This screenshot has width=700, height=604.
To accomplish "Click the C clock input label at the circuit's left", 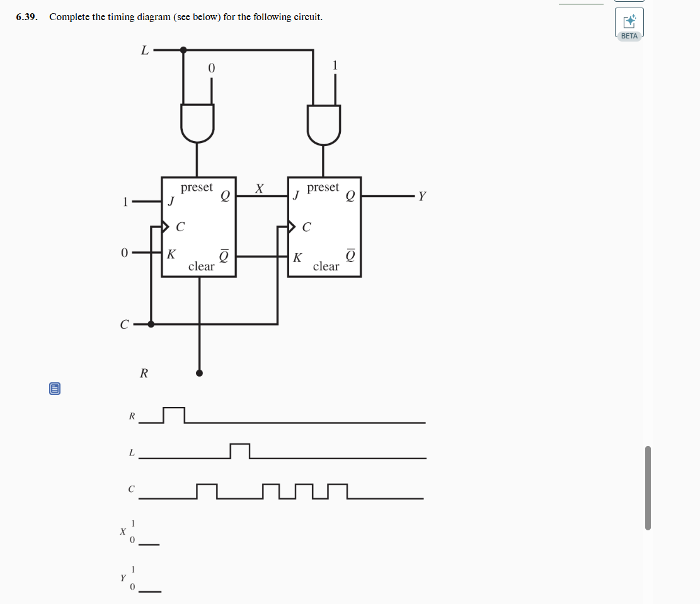I will click(x=124, y=324).
